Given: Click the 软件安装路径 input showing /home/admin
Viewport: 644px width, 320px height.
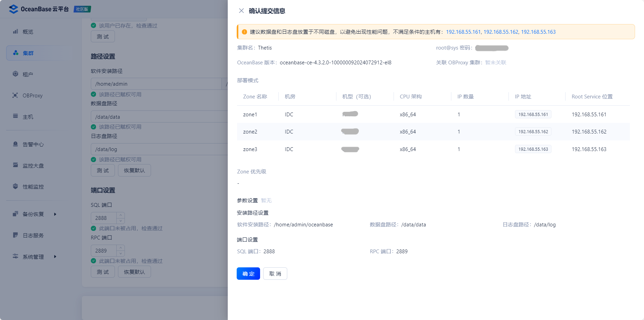Looking at the screenshot, I should click(156, 84).
